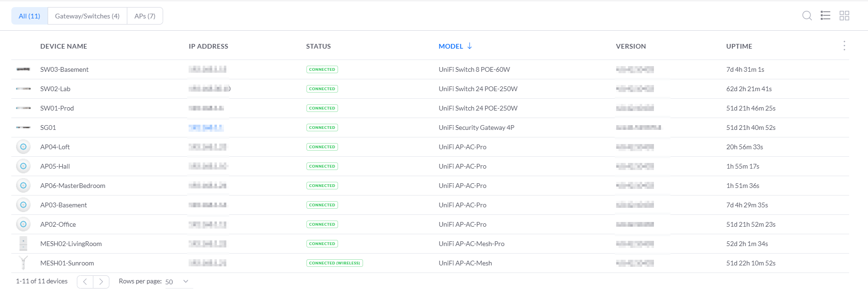Select the APs (7) tab

tap(145, 16)
